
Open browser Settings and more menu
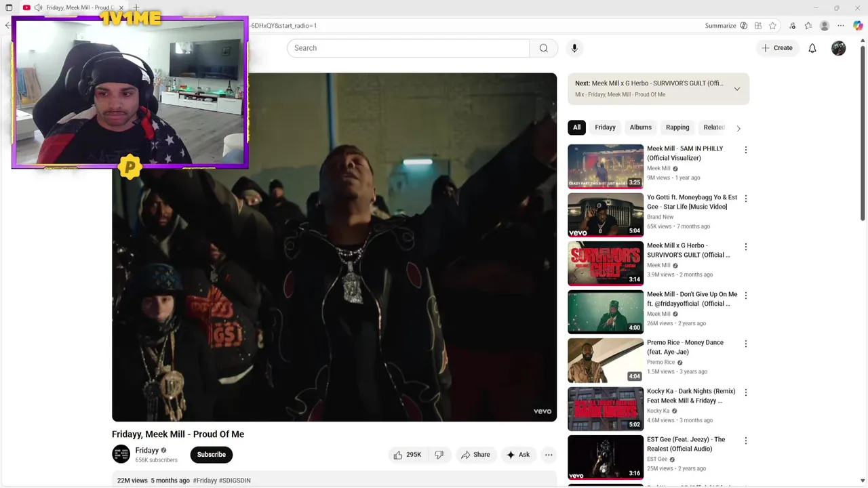pyautogui.click(x=842, y=26)
